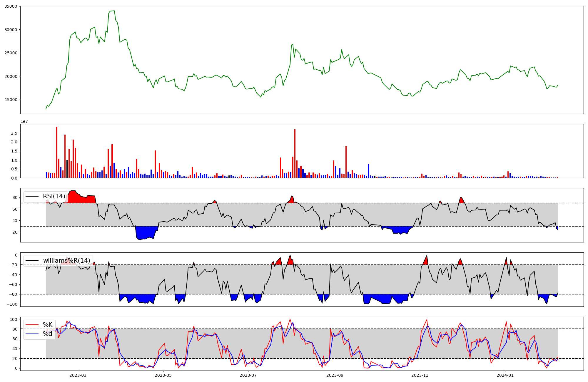
Task: Click the %K legend entry
Action: [48, 325]
